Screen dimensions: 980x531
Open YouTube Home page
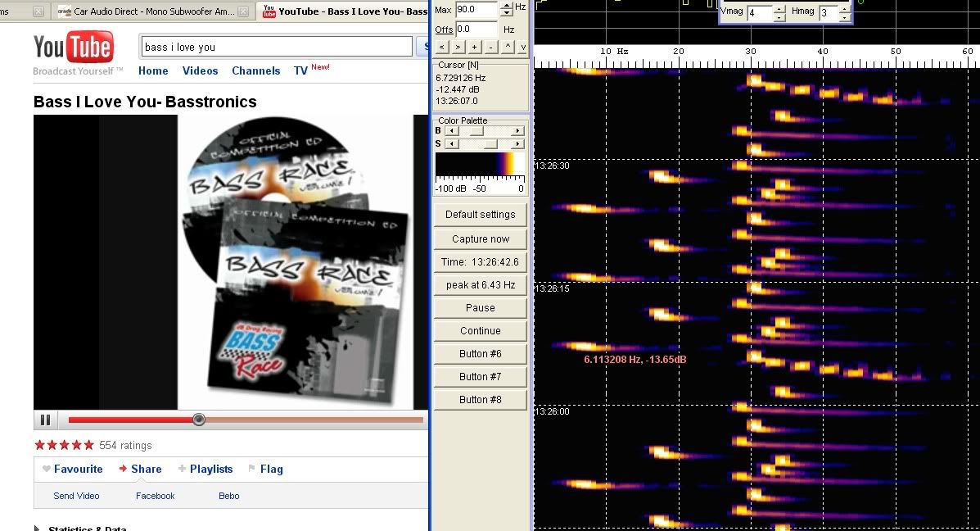pos(153,70)
